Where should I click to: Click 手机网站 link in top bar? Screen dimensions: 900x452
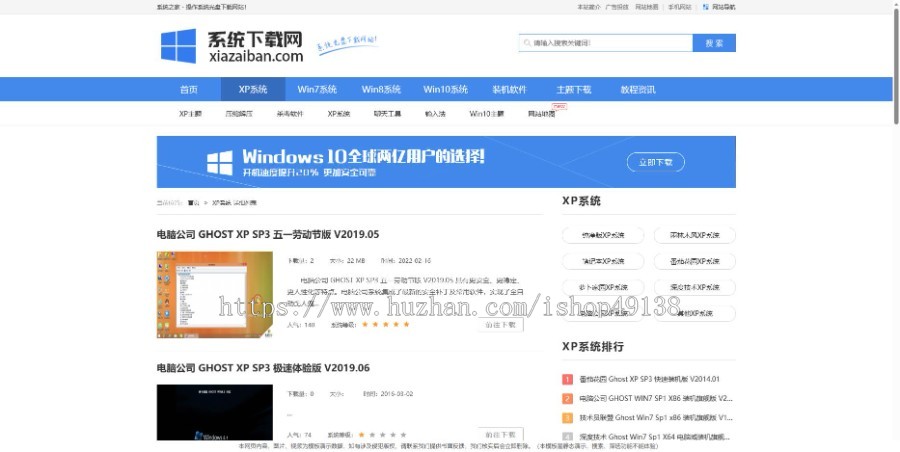(680, 7)
